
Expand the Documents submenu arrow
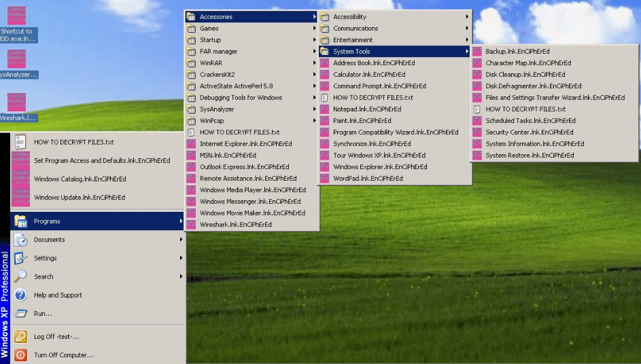tap(181, 240)
